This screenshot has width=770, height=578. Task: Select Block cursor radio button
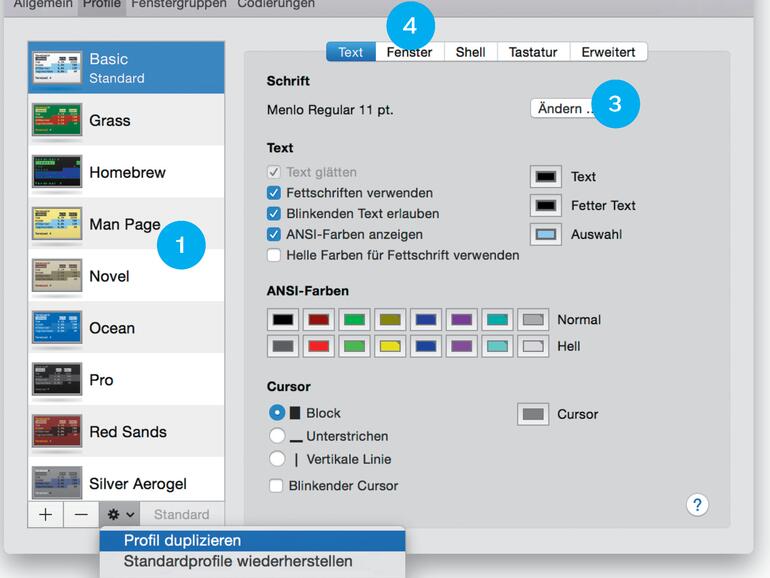point(277,413)
